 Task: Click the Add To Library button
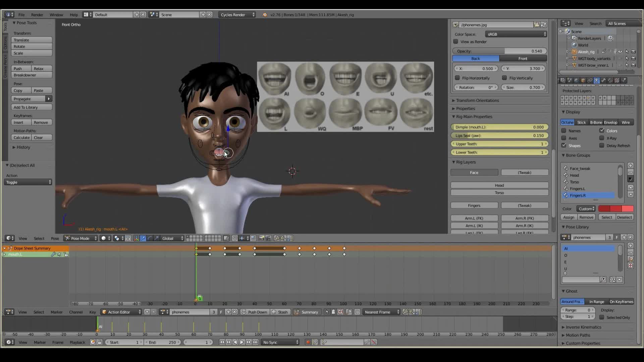point(32,107)
